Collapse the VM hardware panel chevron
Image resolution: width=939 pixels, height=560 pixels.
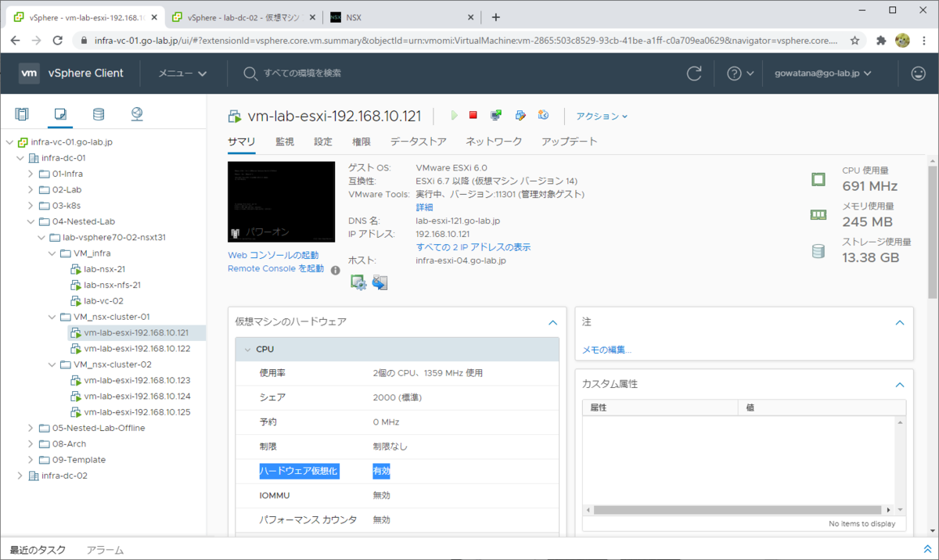[552, 322]
